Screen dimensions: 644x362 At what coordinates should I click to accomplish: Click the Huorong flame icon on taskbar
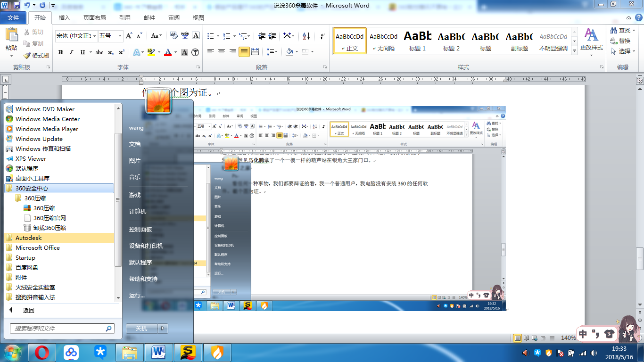coord(216,352)
